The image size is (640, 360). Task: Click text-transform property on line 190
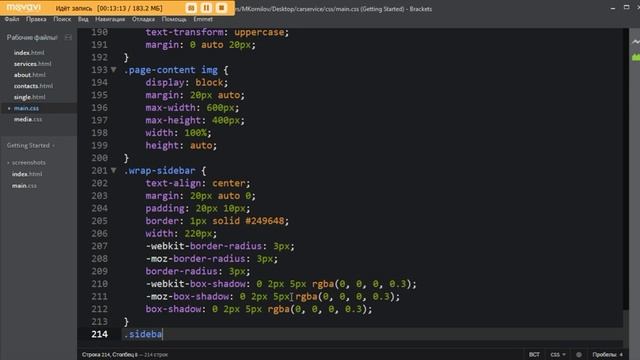pos(184,32)
